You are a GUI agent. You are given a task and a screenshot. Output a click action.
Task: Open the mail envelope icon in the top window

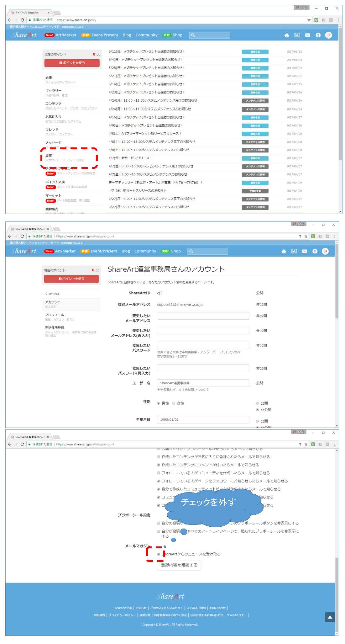click(x=307, y=35)
